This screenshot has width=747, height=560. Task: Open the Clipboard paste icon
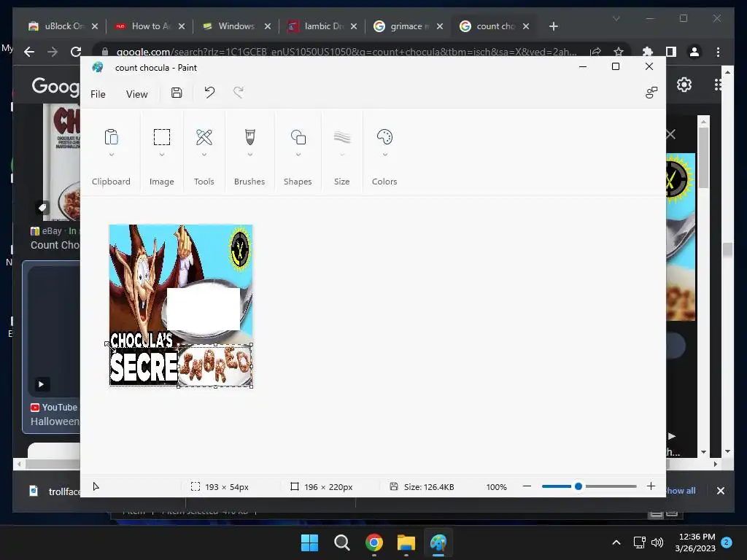click(111, 137)
